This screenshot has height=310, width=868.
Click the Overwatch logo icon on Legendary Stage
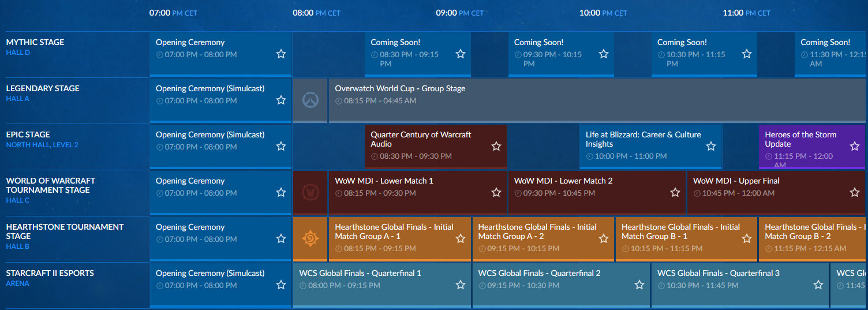pyautogui.click(x=310, y=100)
